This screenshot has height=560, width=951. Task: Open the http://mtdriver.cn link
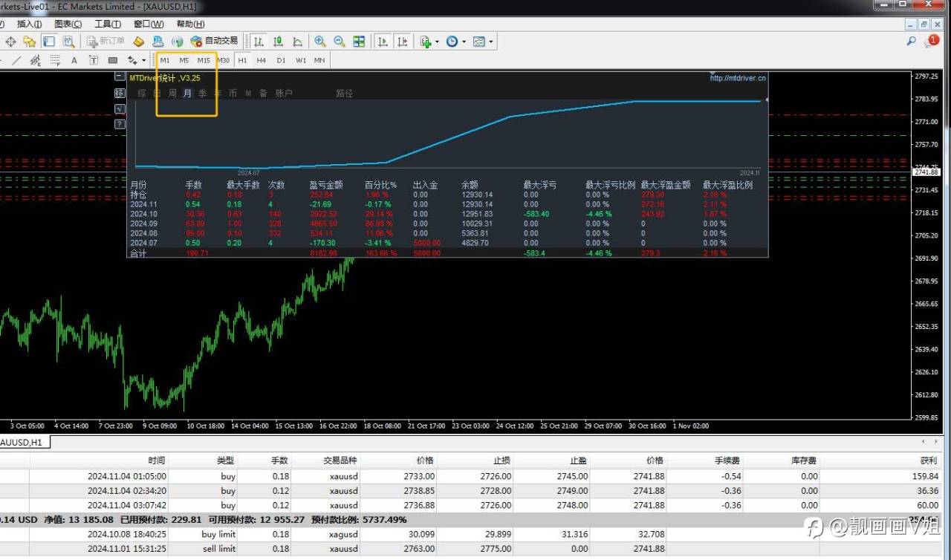pos(737,77)
